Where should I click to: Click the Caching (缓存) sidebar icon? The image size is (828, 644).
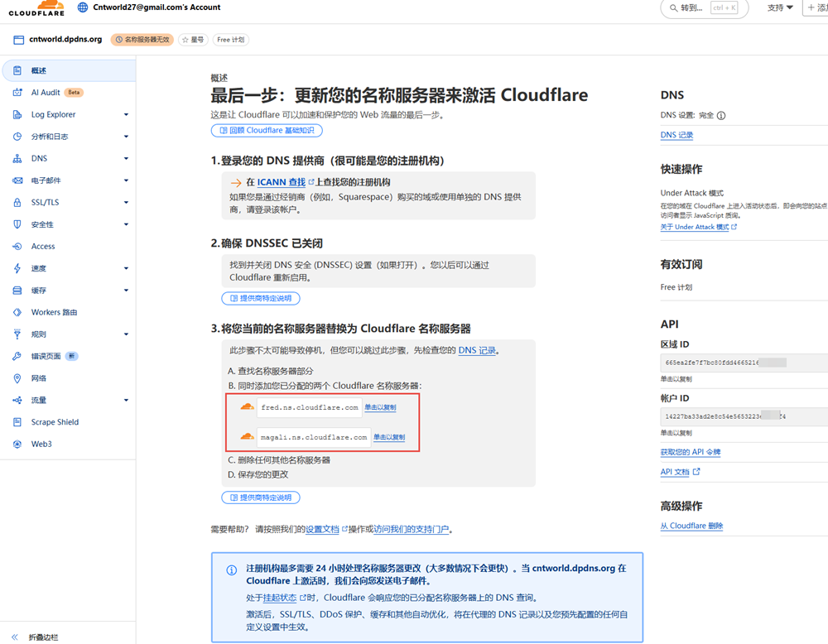17,291
